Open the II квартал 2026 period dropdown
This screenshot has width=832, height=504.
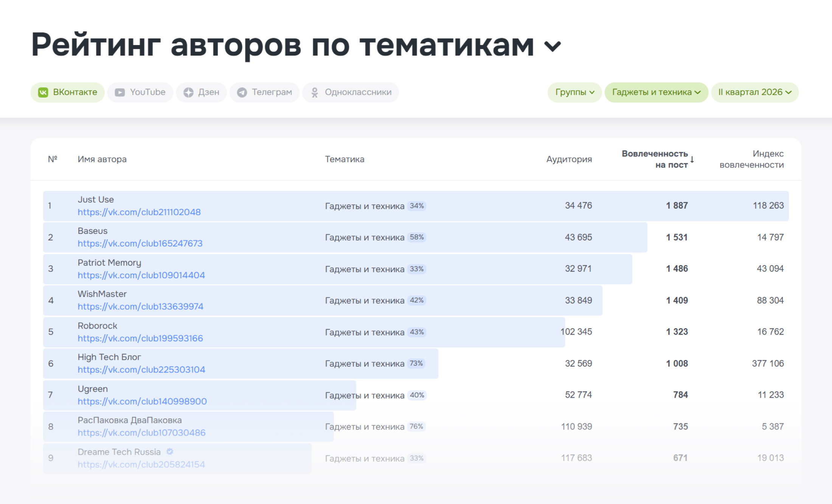755,92
